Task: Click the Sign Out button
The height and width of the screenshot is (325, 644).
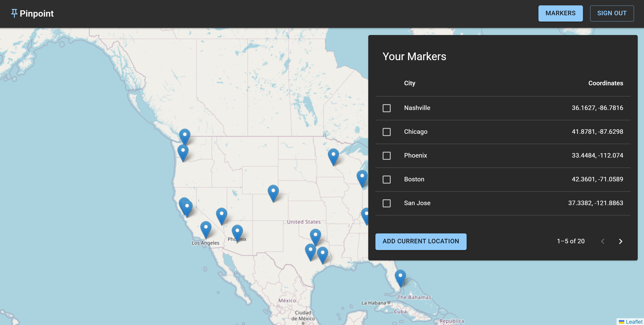Action: 612,13
